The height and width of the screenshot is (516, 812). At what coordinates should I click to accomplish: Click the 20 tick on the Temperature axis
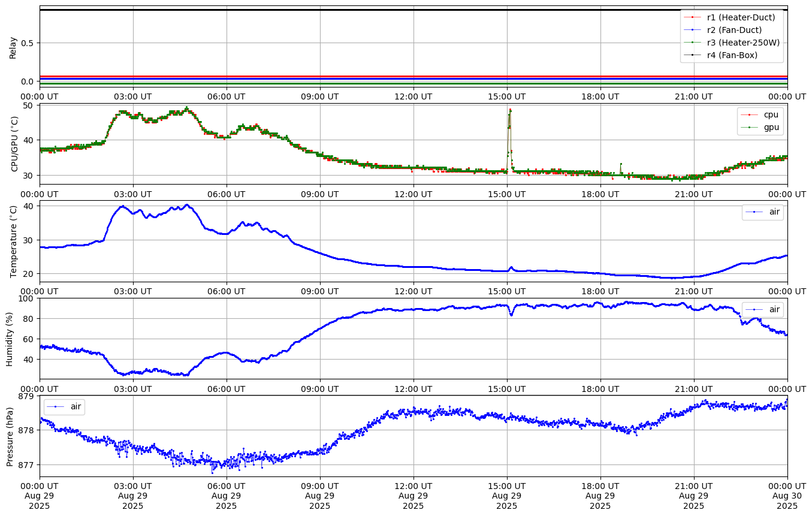[x=29, y=274]
